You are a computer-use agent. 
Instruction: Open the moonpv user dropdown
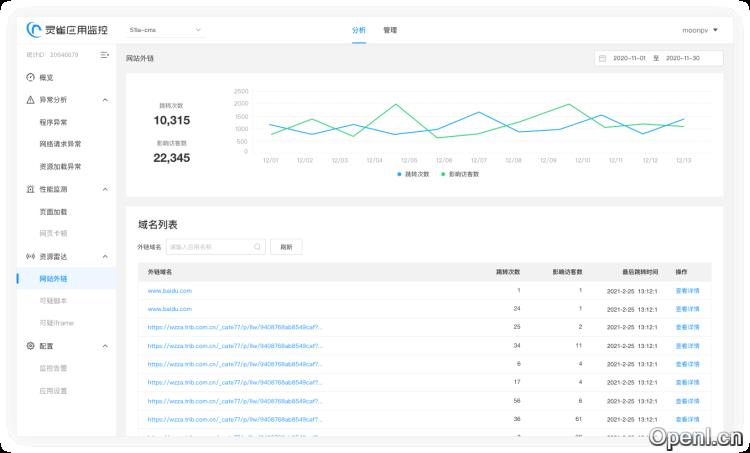699,30
